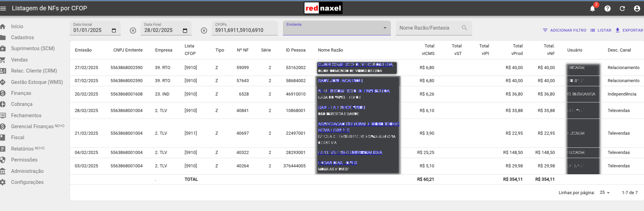This screenshot has height=211, width=644.
Task: Open Data Final calendar picker
Action: coord(185,31)
